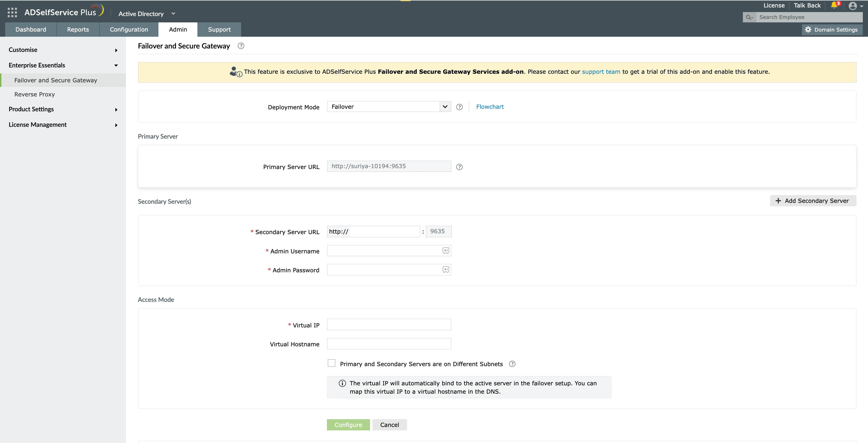Focus the Virtual Hostname input field

(389, 344)
